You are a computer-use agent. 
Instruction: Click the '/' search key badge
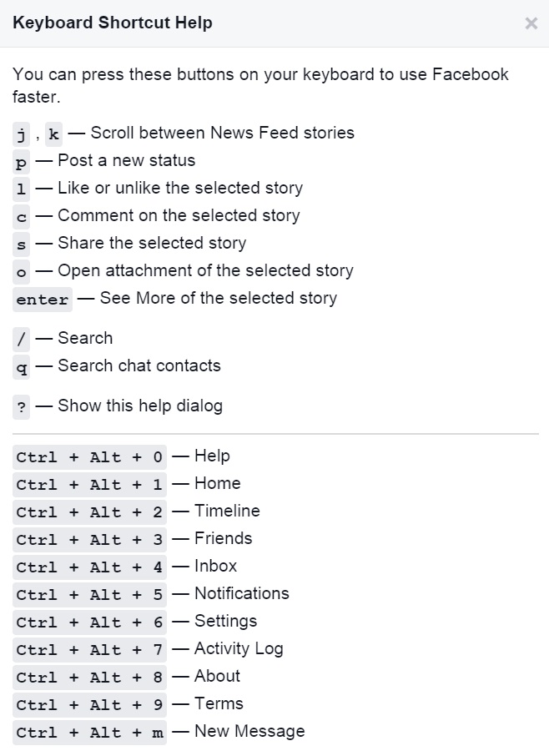(x=22, y=339)
